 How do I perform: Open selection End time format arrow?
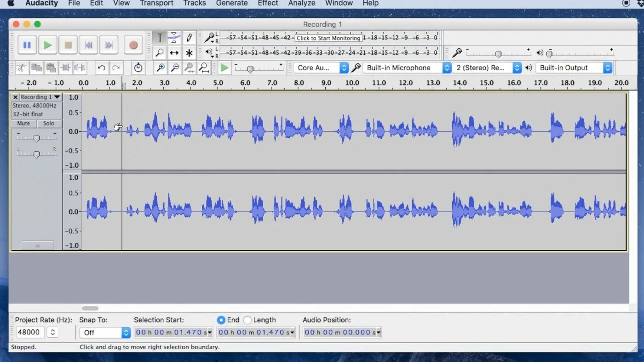[293, 332]
